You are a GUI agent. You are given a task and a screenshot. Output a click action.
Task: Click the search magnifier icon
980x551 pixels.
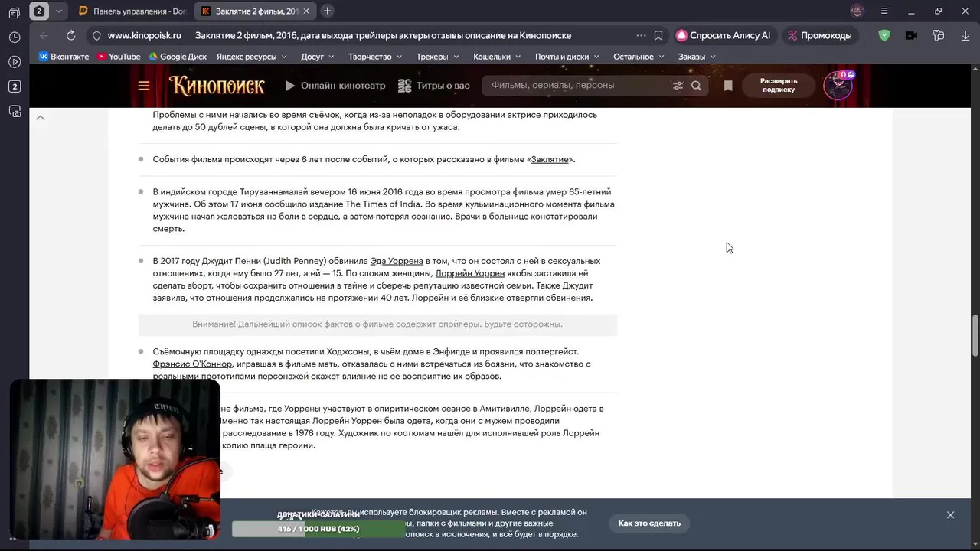696,86
